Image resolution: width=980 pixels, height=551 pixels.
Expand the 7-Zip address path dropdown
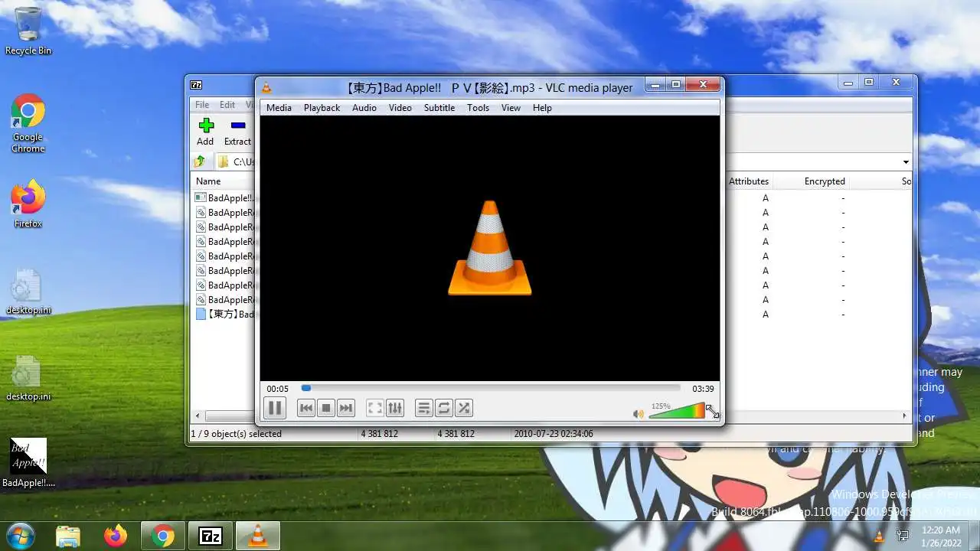pos(906,162)
